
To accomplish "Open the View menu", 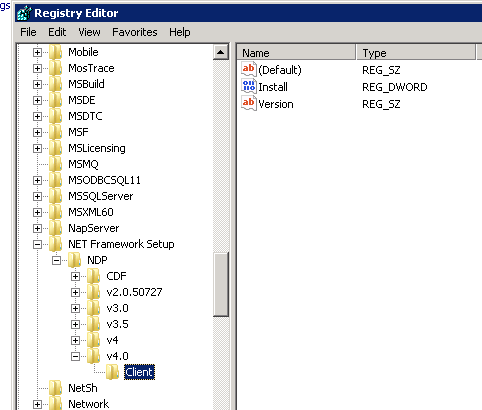I will click(89, 32).
